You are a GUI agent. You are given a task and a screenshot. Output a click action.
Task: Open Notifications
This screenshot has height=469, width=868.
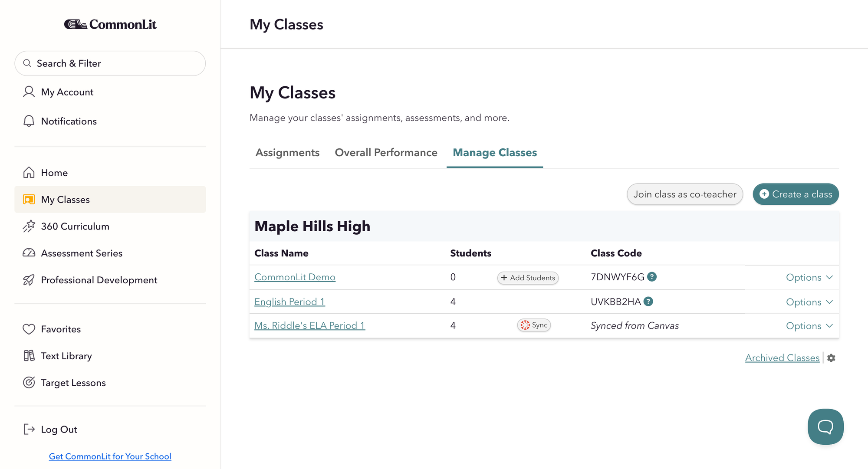69,121
